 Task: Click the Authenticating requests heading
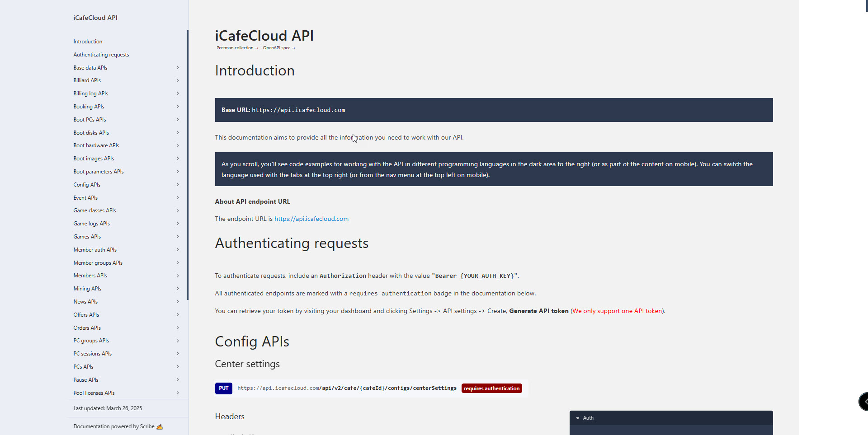pyautogui.click(x=292, y=243)
